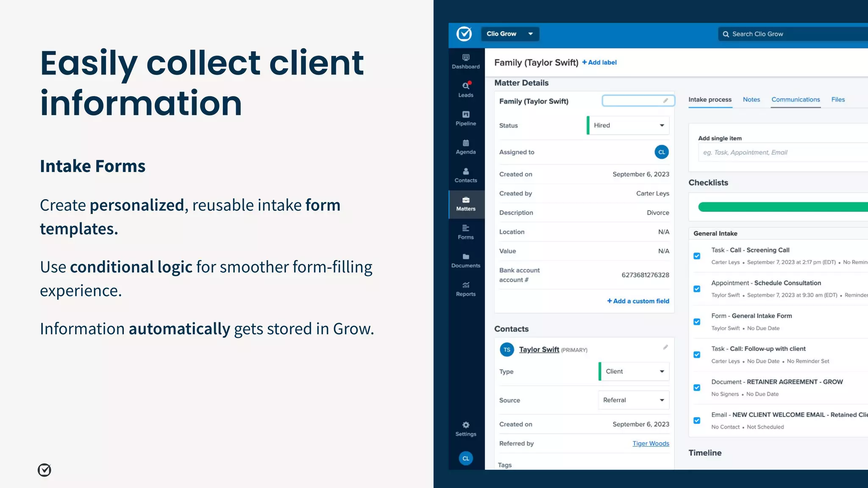Click the empty matter name edit field
The width and height of the screenshot is (868, 488).
coord(638,100)
